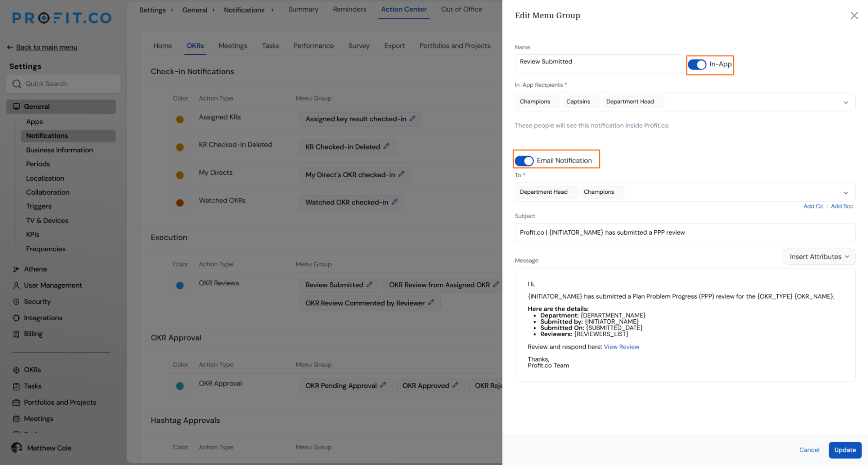Click the Watched OKRs color swatch

(x=180, y=203)
